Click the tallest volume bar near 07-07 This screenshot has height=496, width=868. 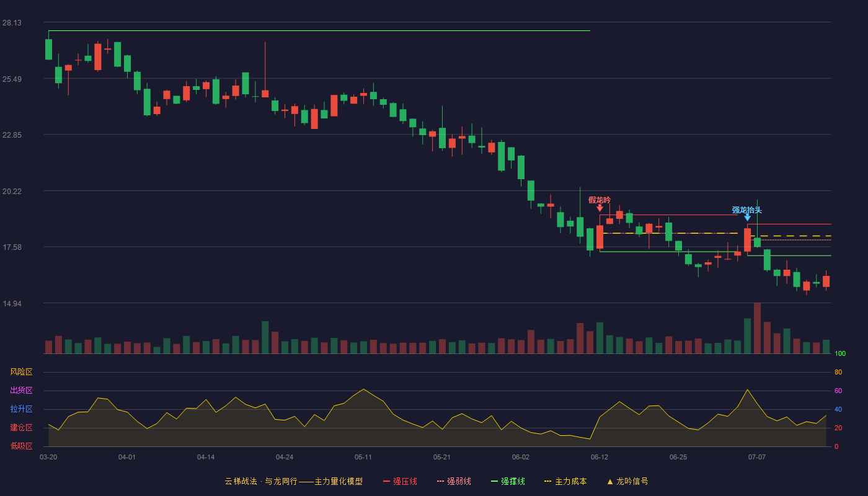point(757,328)
